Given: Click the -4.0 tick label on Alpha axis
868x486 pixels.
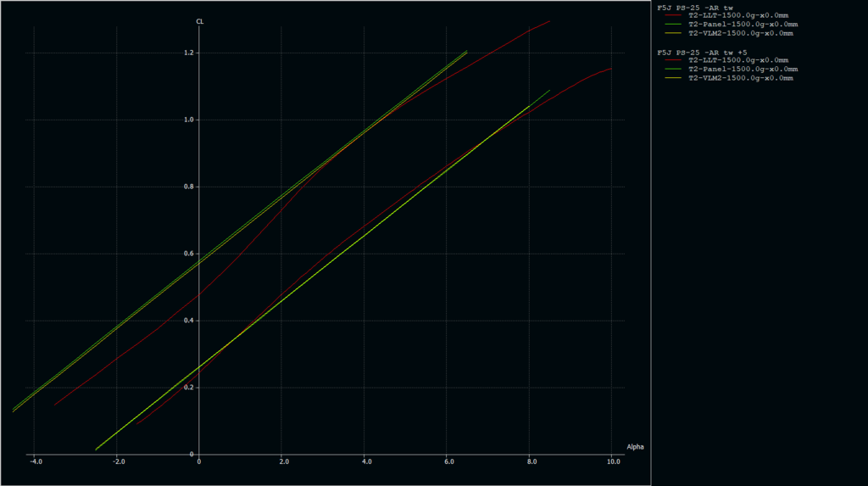Looking at the screenshot, I should [x=35, y=462].
